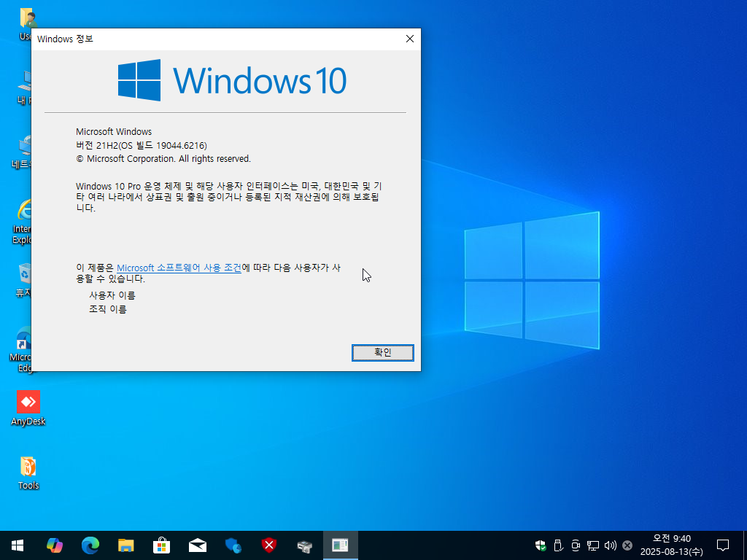Select the AnyDesk desktop icon
This screenshot has width=747, height=560.
pos(28,408)
